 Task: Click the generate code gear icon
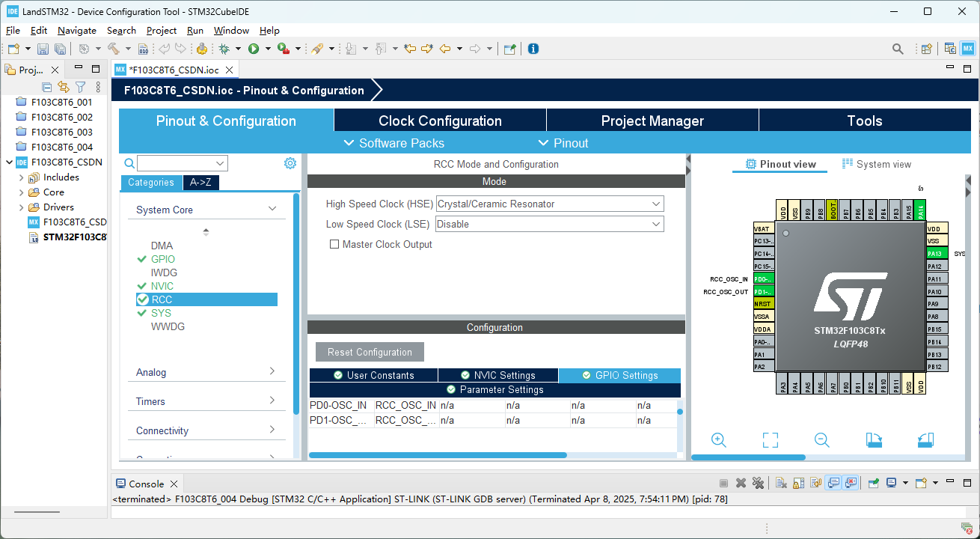(201, 49)
